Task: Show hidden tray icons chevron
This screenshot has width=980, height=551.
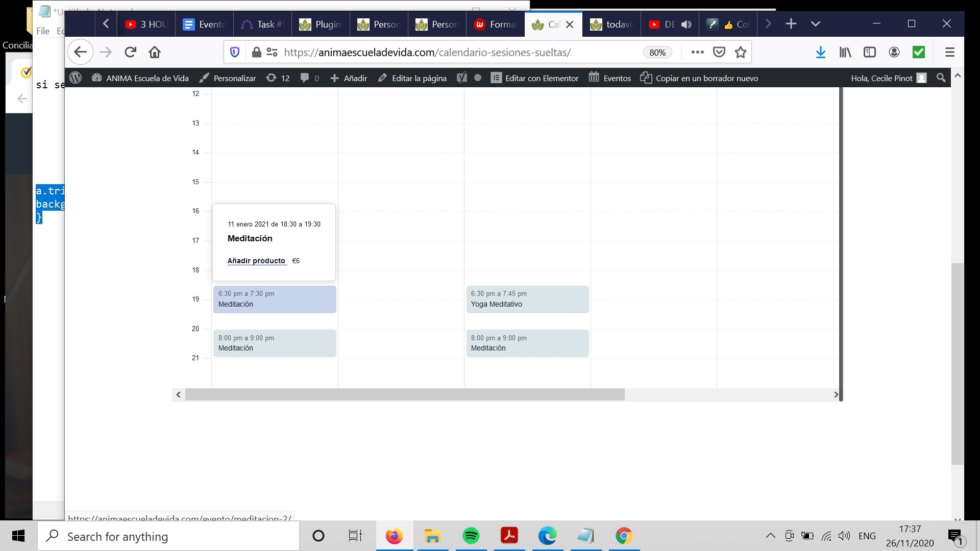Action: (x=771, y=536)
